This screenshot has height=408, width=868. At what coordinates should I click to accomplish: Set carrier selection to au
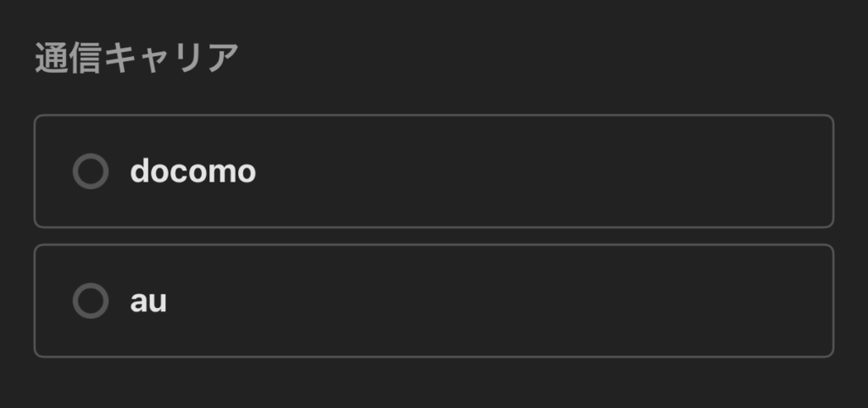coord(91,301)
